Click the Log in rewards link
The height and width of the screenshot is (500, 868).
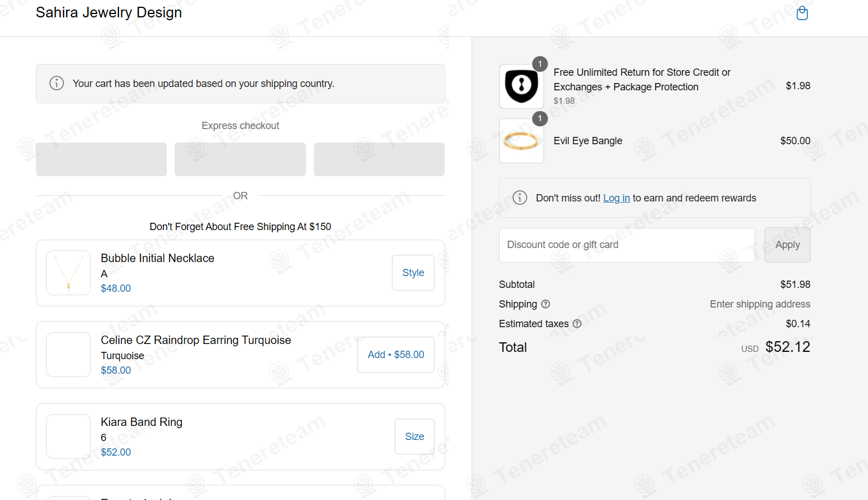click(x=616, y=198)
